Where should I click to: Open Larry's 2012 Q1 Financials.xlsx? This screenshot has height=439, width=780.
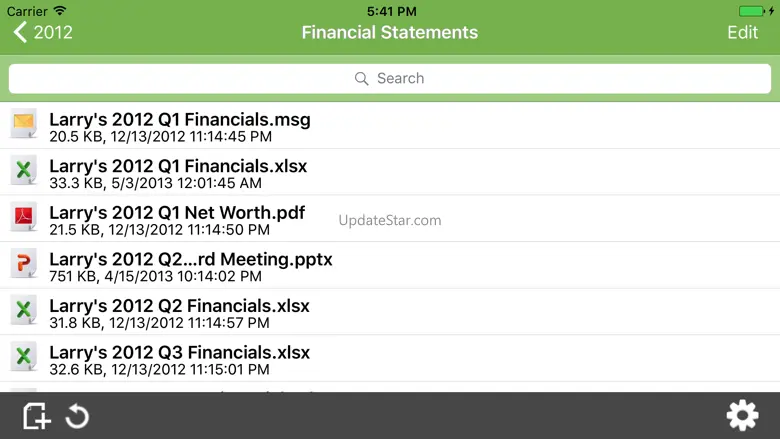(x=178, y=172)
